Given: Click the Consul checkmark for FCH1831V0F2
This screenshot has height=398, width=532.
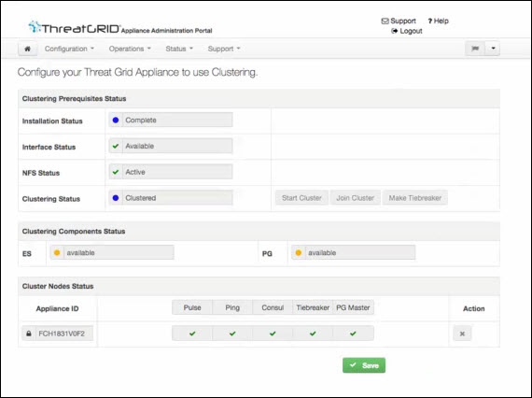Looking at the screenshot, I should [x=273, y=334].
